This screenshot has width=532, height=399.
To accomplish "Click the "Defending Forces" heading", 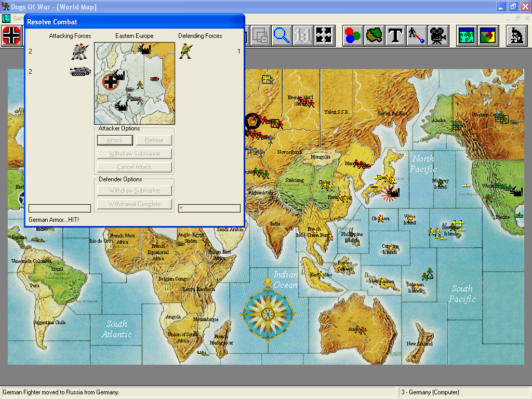I will point(200,36).
